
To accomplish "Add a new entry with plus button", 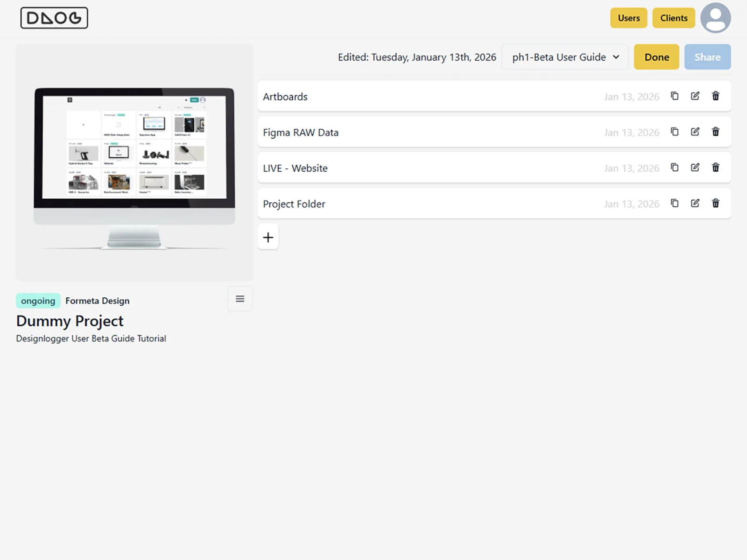I will point(268,237).
